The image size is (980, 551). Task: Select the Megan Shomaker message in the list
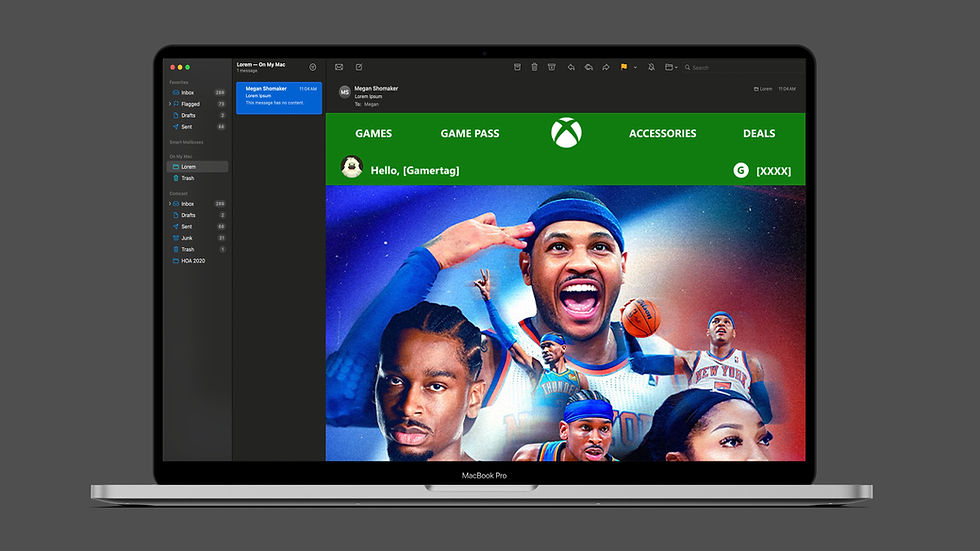click(x=279, y=97)
